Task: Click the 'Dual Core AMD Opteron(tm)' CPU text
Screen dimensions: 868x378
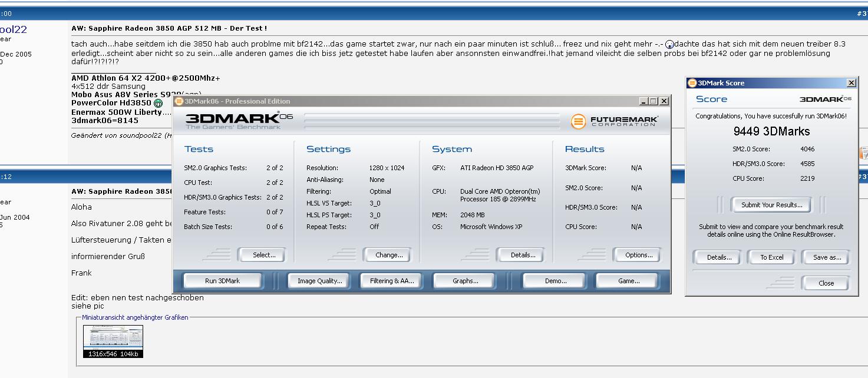Action: point(500,191)
